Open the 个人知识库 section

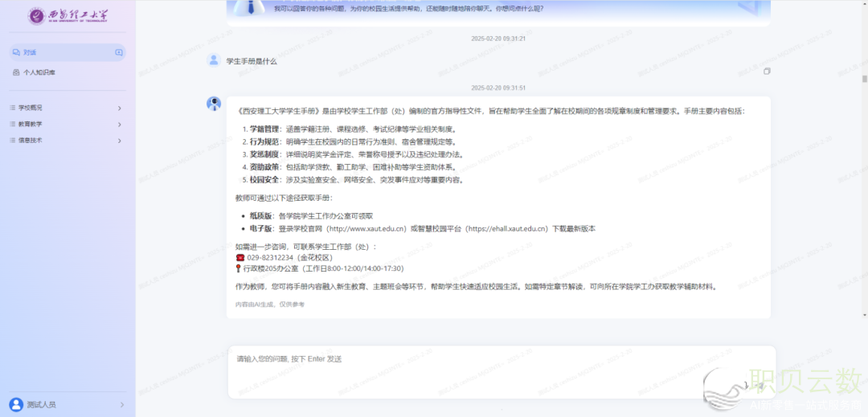coord(39,72)
